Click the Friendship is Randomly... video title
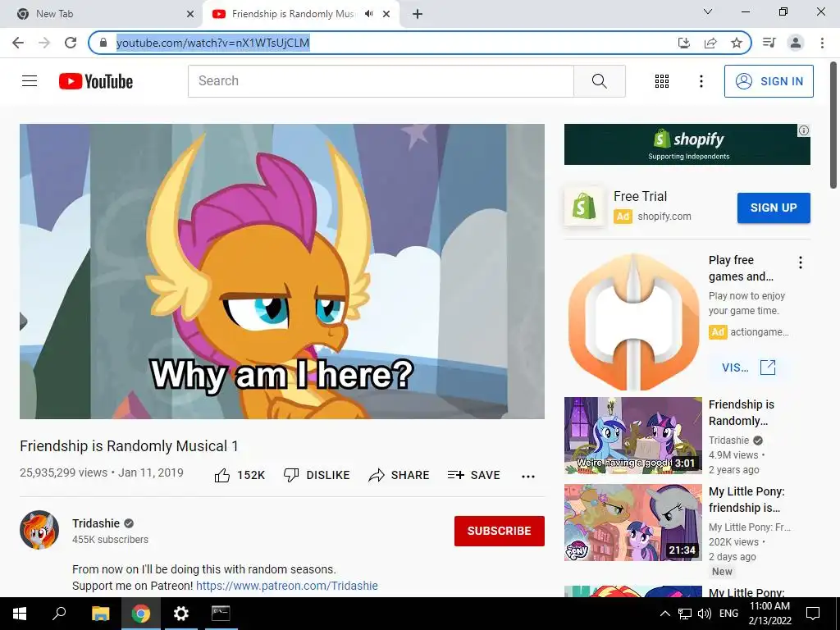Image resolution: width=840 pixels, height=630 pixels. point(742,413)
